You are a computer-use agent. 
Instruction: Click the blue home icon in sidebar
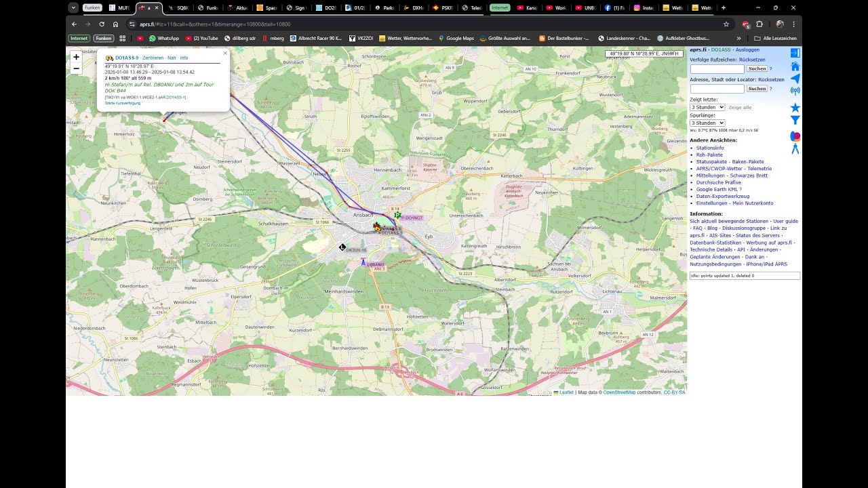tap(795, 66)
